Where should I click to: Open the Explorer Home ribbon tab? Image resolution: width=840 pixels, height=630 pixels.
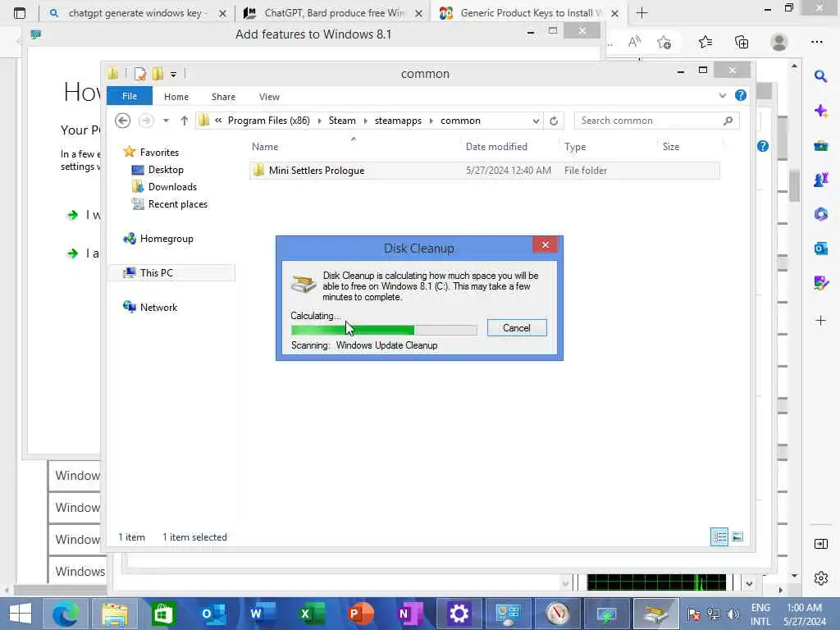(176, 97)
